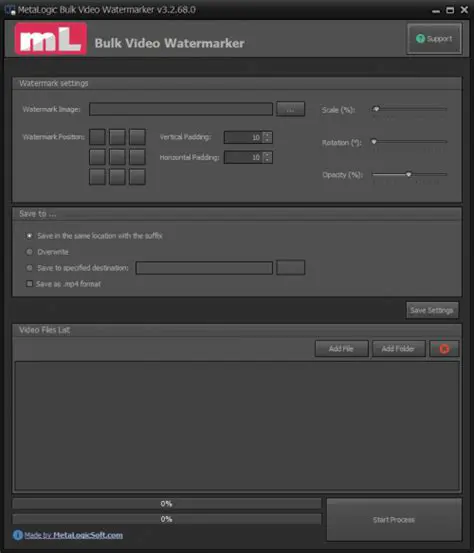Decrease the Horizontal Padding value
Screen dimensions: 474x553
tap(268, 160)
